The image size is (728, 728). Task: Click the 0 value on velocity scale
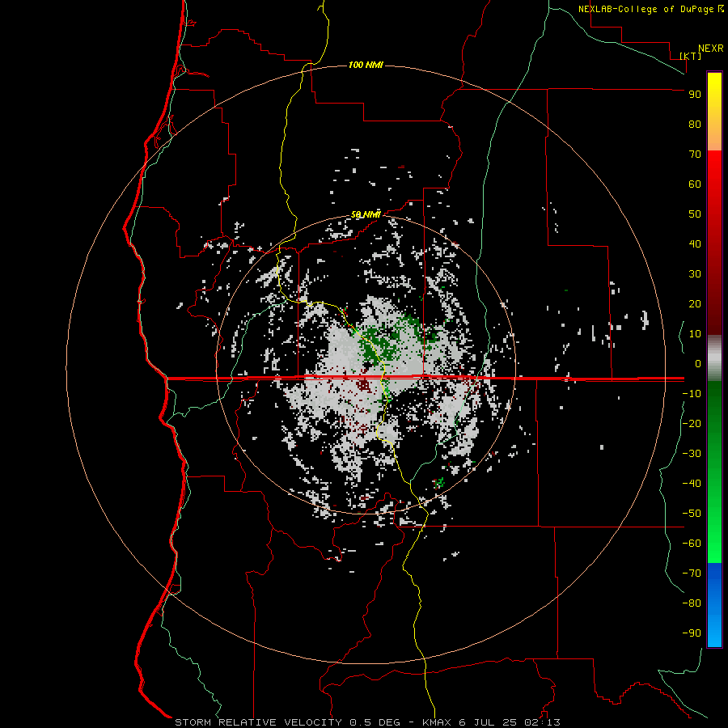coord(698,364)
